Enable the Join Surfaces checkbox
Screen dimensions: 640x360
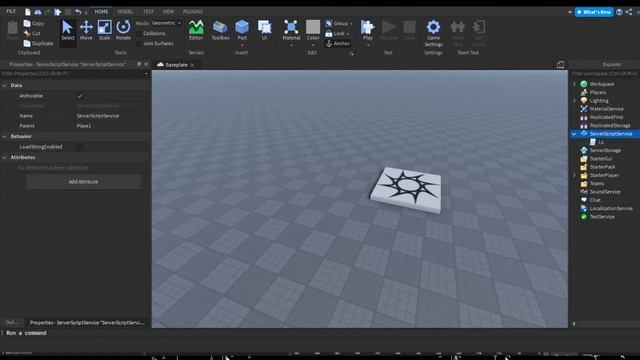(138, 43)
